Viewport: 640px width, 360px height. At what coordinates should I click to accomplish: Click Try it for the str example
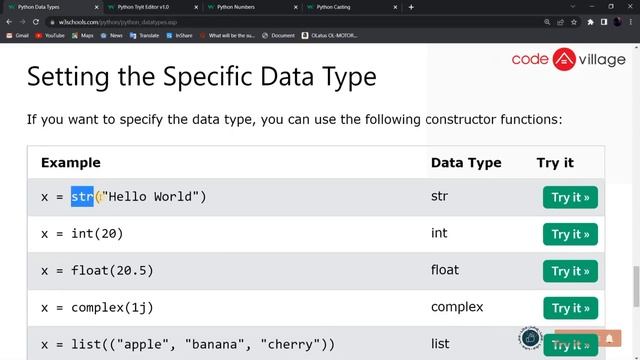coord(570,197)
